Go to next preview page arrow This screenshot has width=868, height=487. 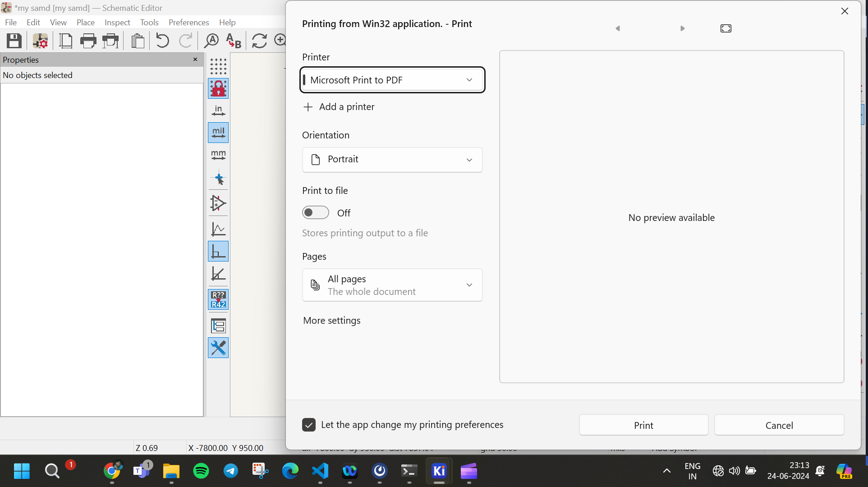[x=683, y=28]
